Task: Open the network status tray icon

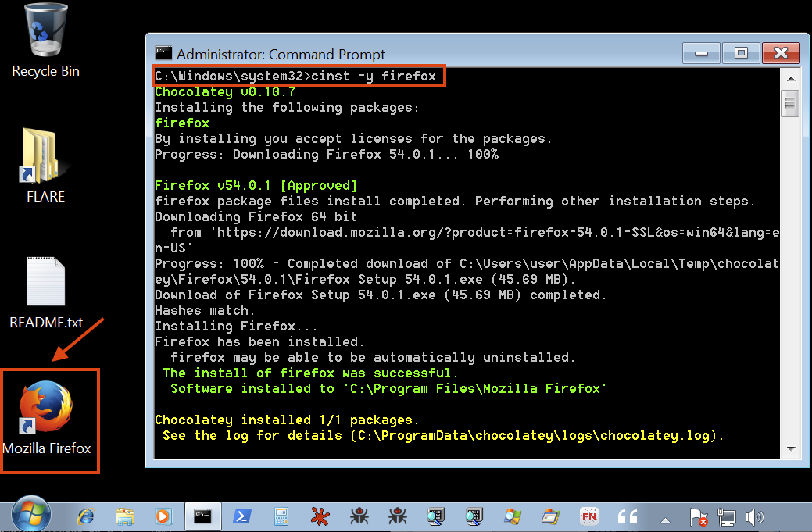Action: point(727,516)
